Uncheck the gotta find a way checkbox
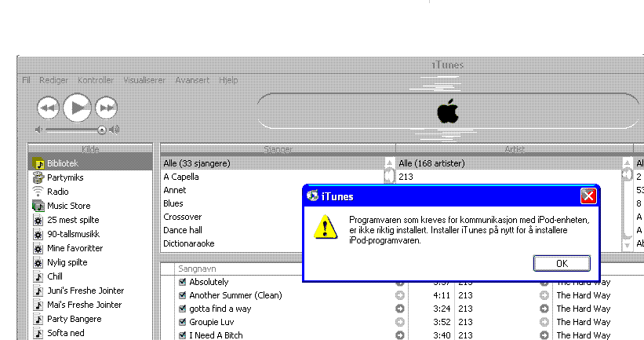Image resolution: width=644 pixels, height=340 pixels. coord(182,309)
